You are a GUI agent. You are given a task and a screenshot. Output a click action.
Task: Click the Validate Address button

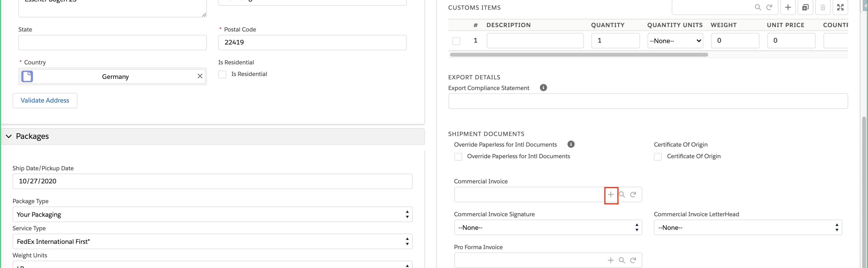click(45, 100)
